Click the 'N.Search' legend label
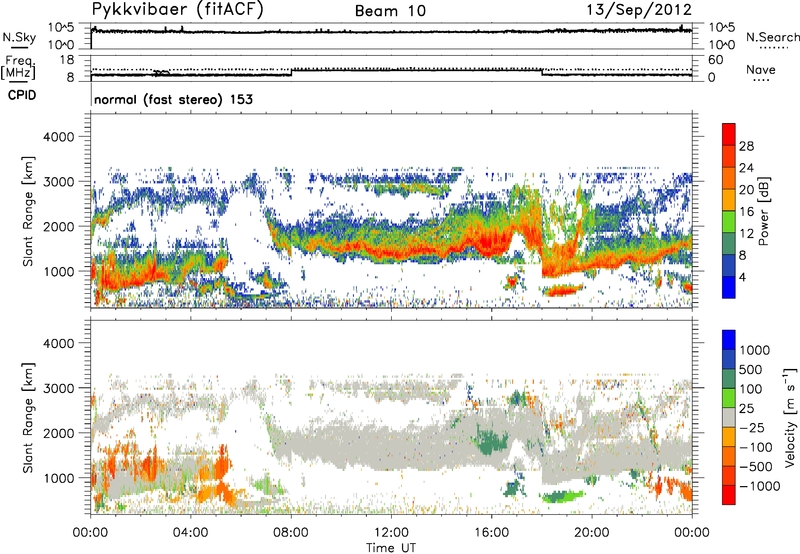This screenshot has height=554, width=800. coord(772,37)
